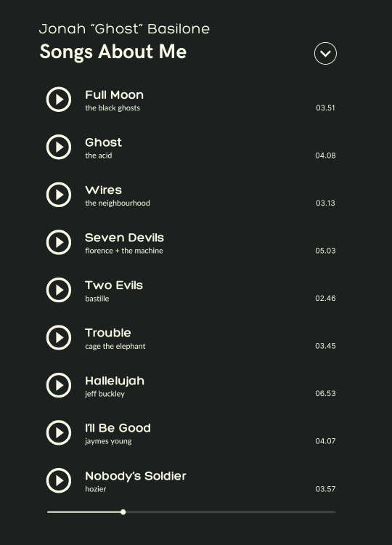This screenshot has width=392, height=545.
Task: Play Trouble by cage the elephant
Action: (x=59, y=337)
